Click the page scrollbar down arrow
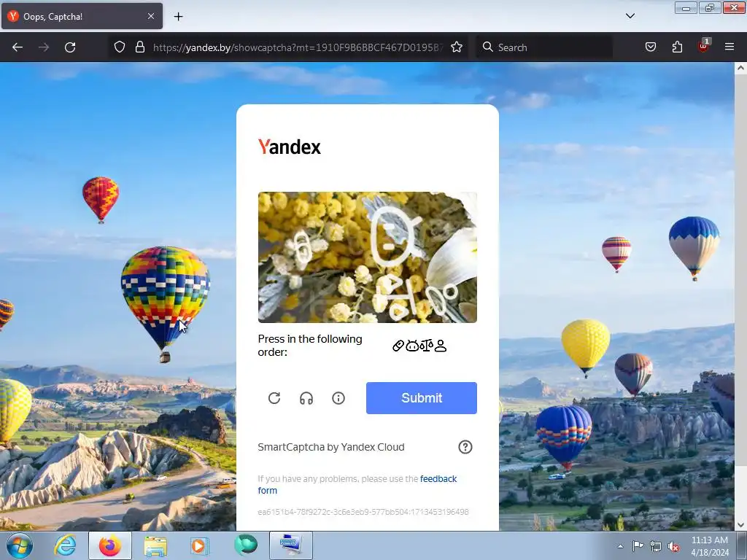The width and height of the screenshot is (747, 560). point(740,525)
